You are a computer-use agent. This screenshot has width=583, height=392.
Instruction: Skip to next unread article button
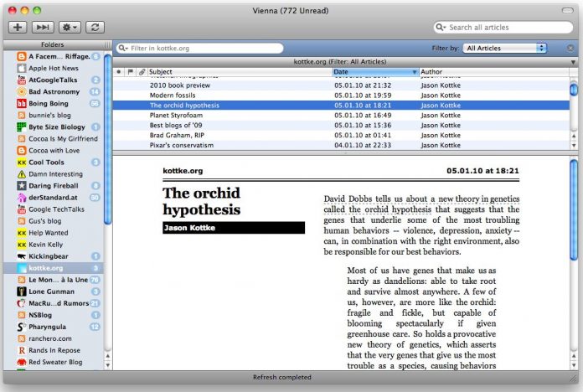tap(43, 27)
